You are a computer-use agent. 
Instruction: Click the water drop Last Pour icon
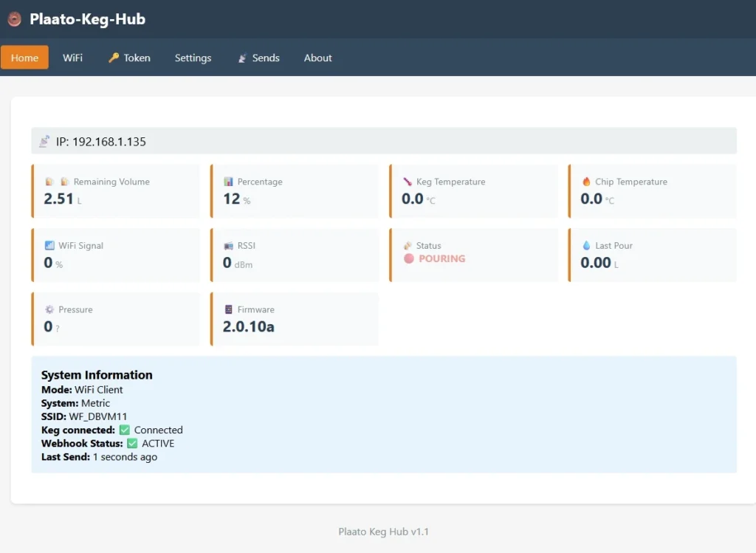coord(586,245)
